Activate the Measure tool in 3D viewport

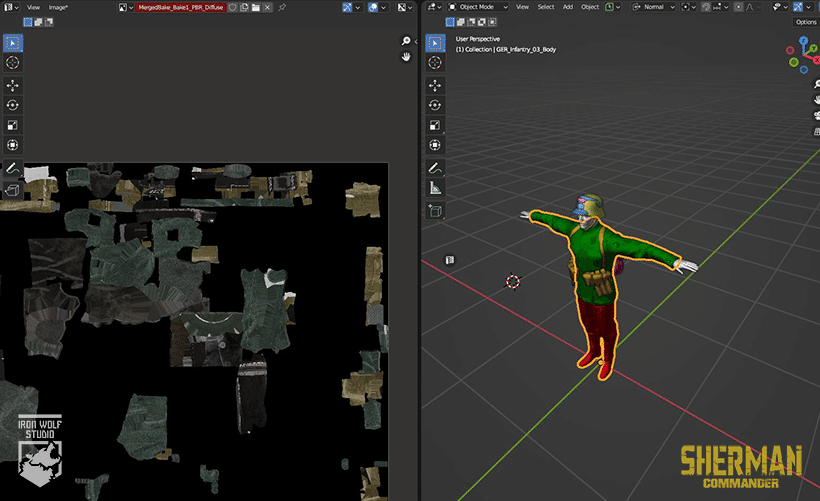[x=435, y=188]
